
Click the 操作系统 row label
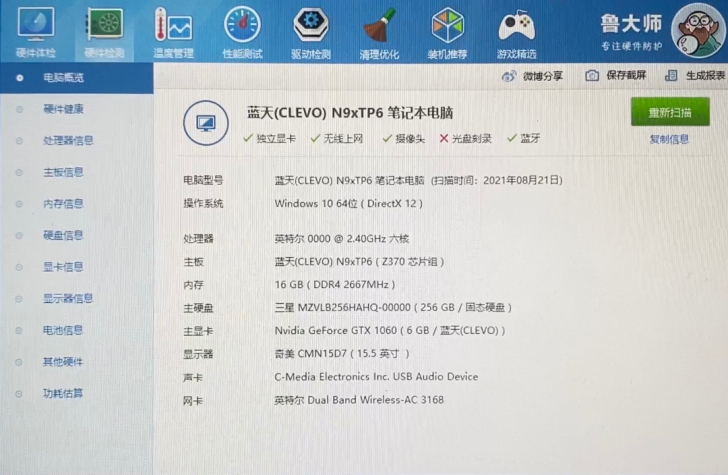click(203, 203)
